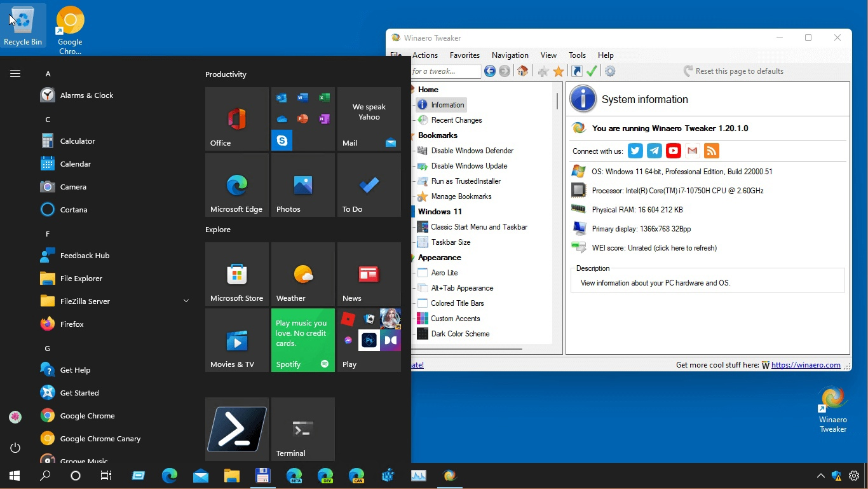868x489 pixels.
Task: Apply changes with the green checkmark icon
Action: (x=592, y=71)
